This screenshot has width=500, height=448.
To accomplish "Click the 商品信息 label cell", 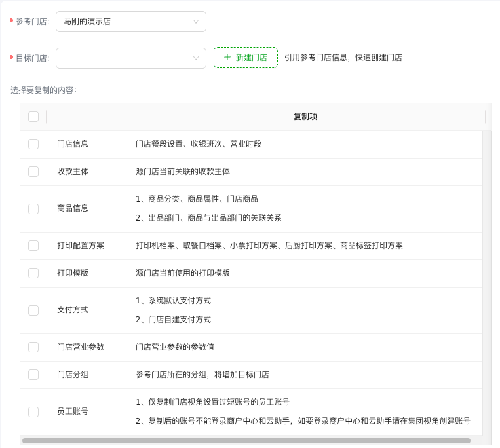I will coord(73,208).
